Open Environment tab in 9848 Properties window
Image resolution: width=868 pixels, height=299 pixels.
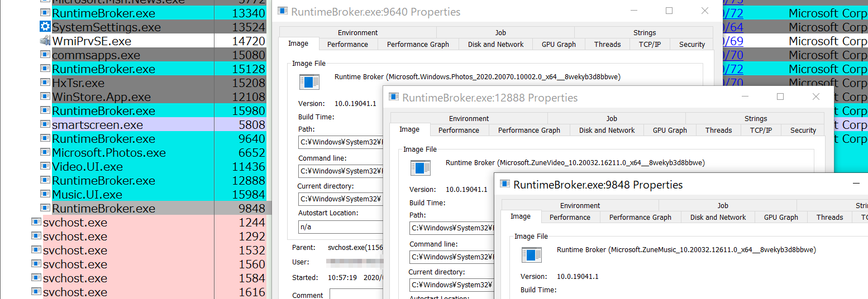pos(580,205)
